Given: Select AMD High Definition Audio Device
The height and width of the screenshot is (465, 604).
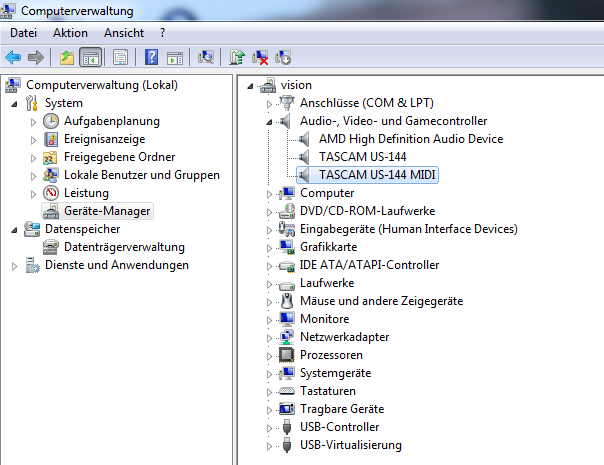Looking at the screenshot, I should pos(411,139).
